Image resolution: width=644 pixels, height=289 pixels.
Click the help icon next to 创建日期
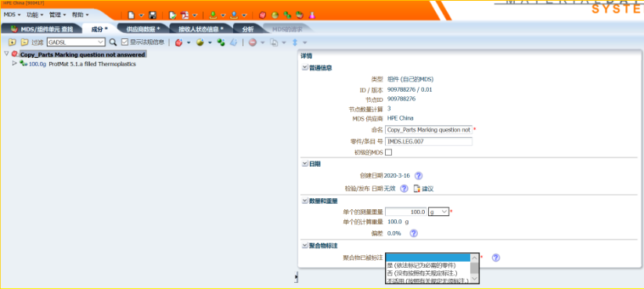tap(419, 176)
